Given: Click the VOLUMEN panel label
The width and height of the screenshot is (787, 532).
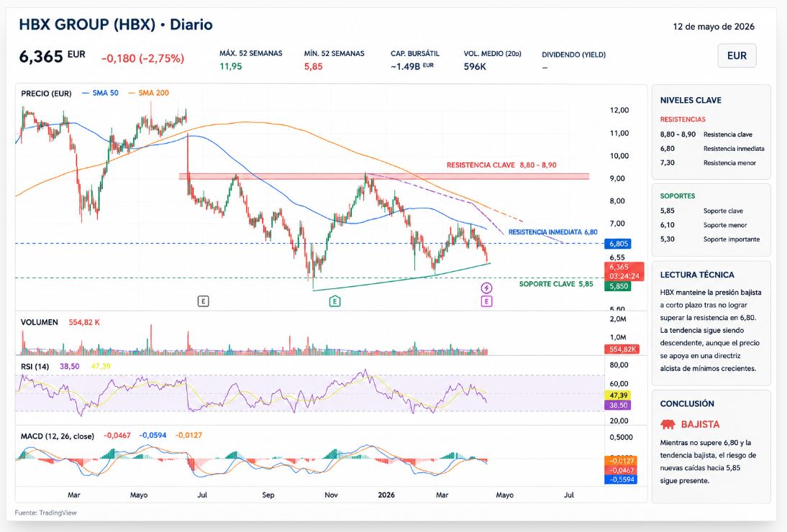Looking at the screenshot, I should click(x=39, y=322).
